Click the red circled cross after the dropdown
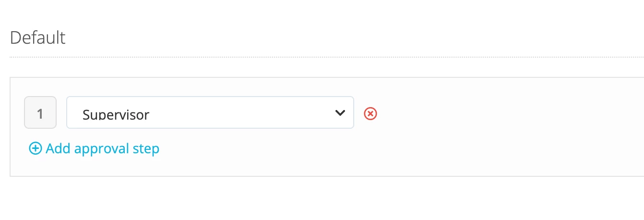 pos(370,113)
